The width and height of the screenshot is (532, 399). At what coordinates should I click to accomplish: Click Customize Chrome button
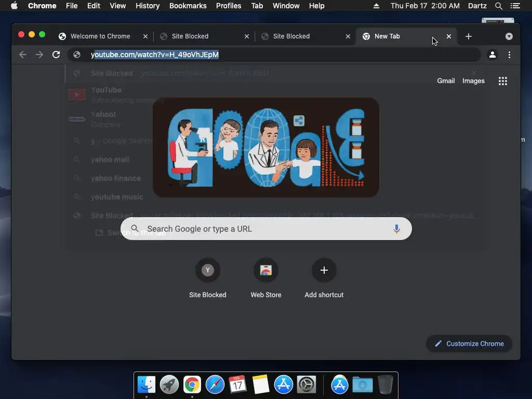(x=469, y=344)
